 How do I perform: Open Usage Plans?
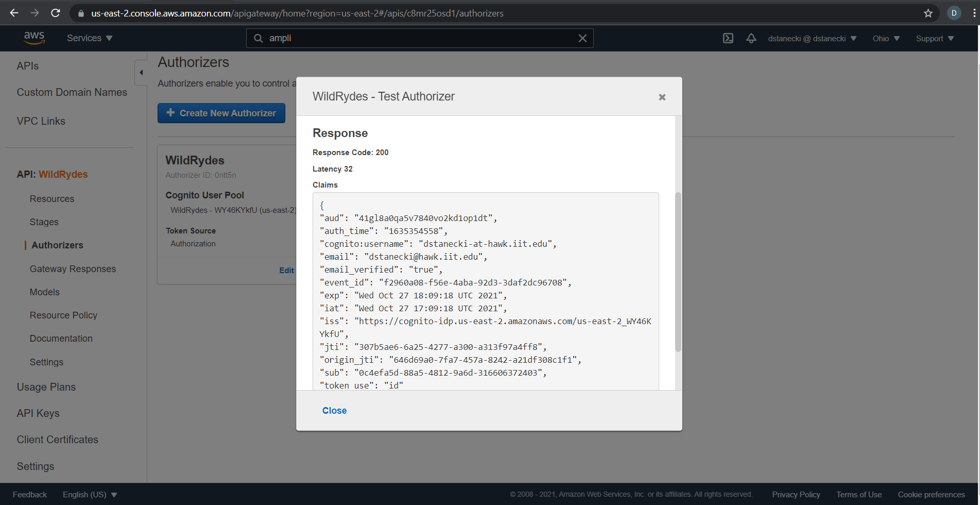(x=46, y=387)
